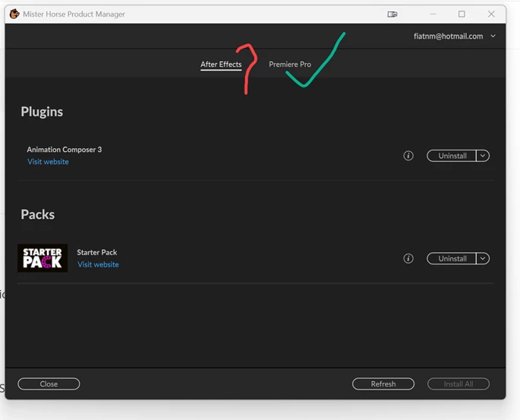The height and width of the screenshot is (420, 520).
Task: Uninstall the Starter Pack
Action: coord(452,258)
